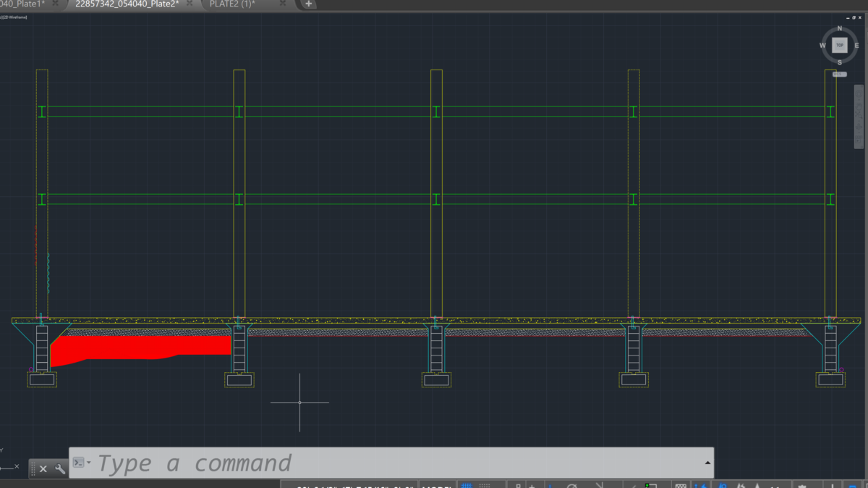
Task: Open the SteeringWheel from navigation bar
Action: (859, 93)
